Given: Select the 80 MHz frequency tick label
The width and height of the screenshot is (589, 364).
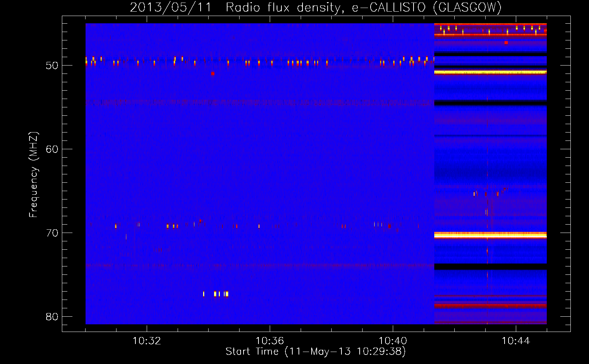Looking at the screenshot, I should 52,317.
